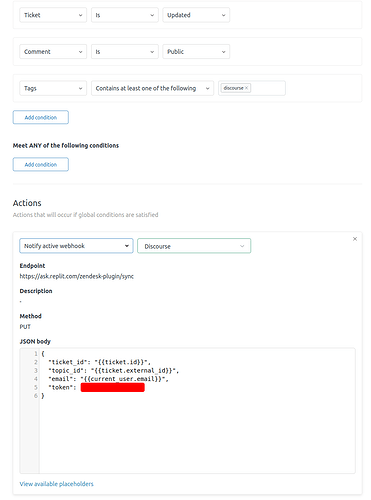The image size is (371, 500).
Task: Open the Tags condition dropdown
Action: 53,88
